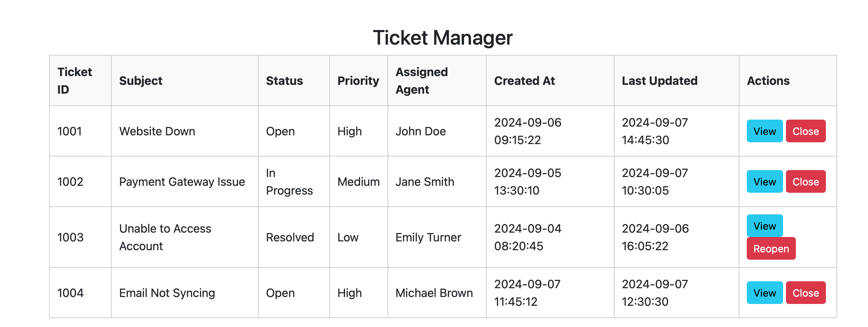Reopen the resolved ticket 1003
868x327 pixels.
(x=771, y=248)
